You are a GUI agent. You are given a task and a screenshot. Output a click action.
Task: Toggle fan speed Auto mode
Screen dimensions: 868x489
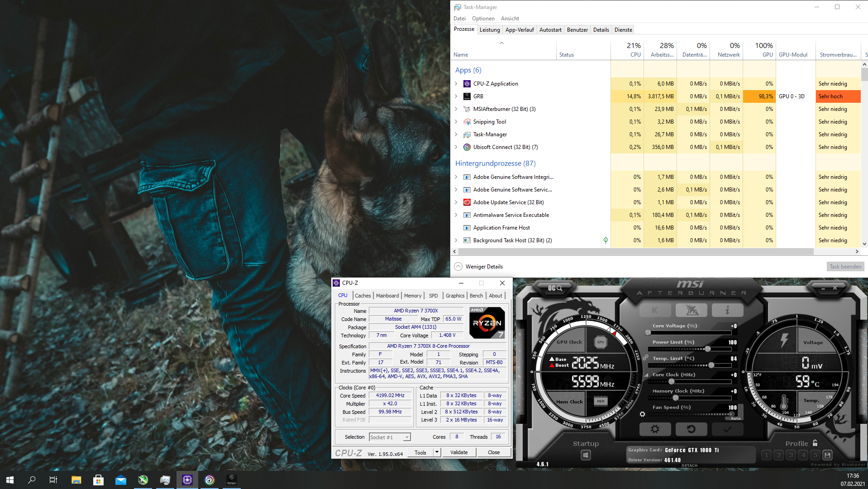point(735,418)
